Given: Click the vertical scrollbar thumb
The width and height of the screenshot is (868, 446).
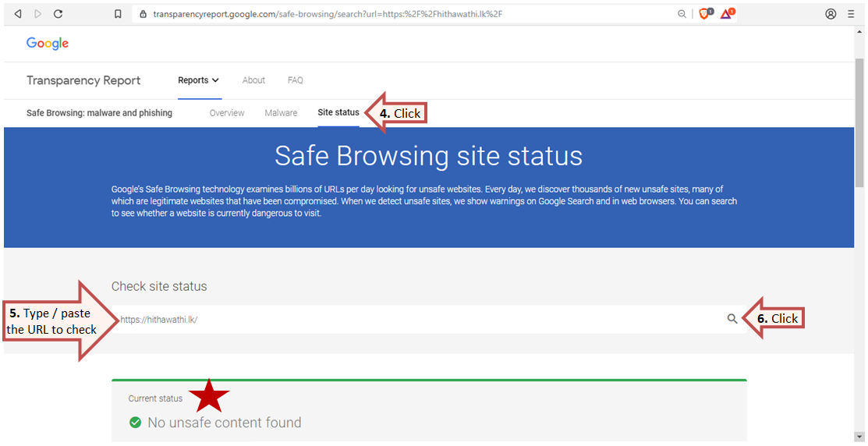Looking at the screenshot, I should (x=859, y=123).
